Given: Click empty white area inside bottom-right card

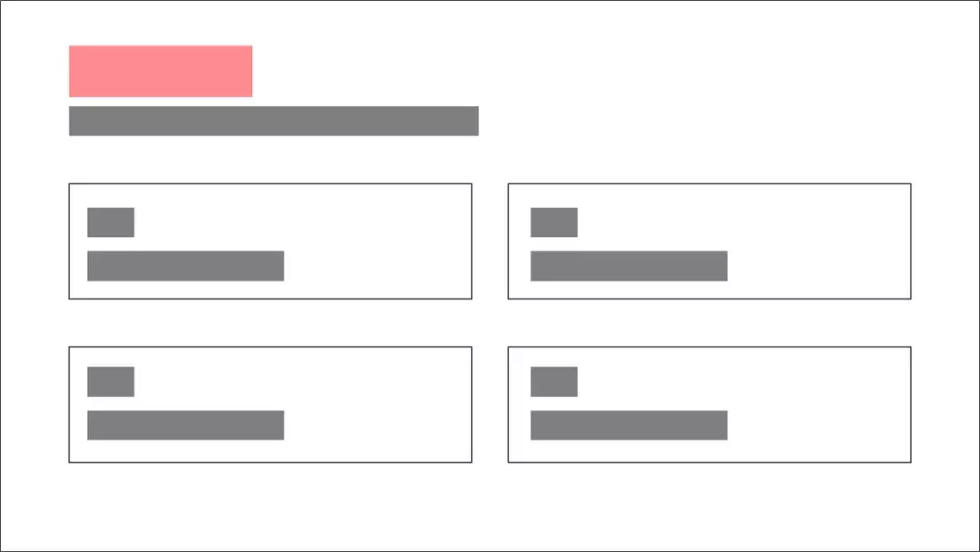Looking at the screenshot, I should 818,404.
